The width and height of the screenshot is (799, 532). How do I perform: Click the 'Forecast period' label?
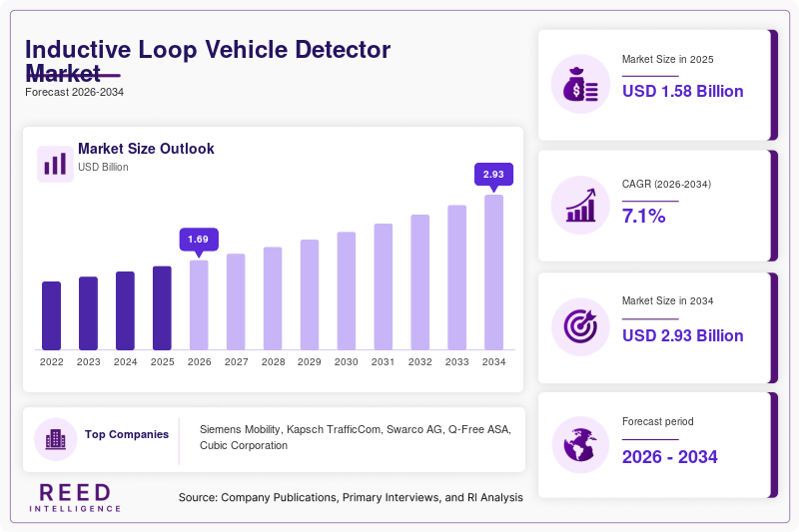[658, 421]
